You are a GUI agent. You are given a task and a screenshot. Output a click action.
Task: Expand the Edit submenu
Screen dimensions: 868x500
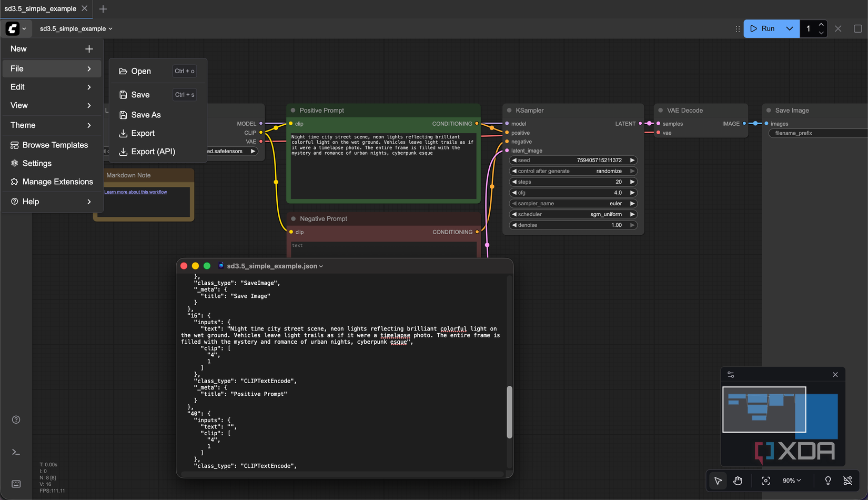51,87
